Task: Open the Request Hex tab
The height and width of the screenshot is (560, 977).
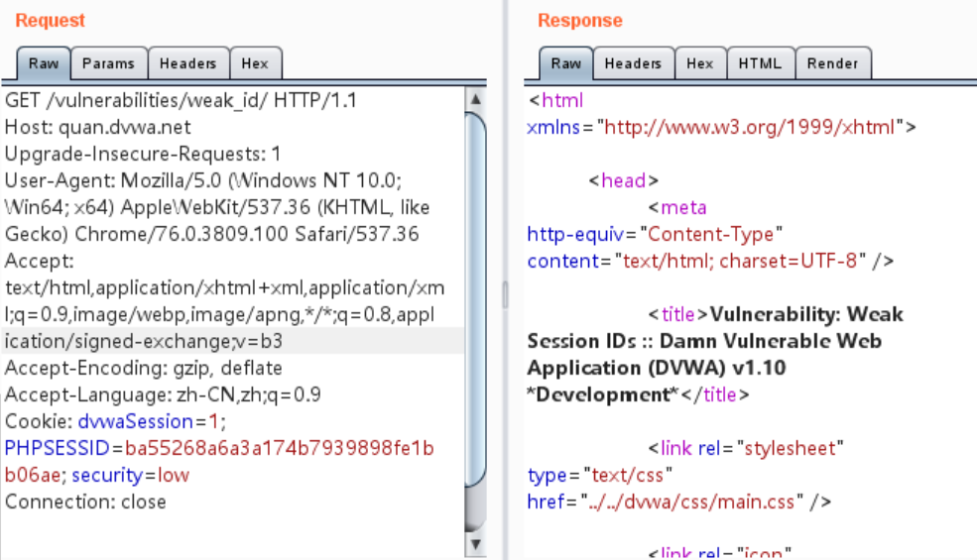Action: [256, 63]
